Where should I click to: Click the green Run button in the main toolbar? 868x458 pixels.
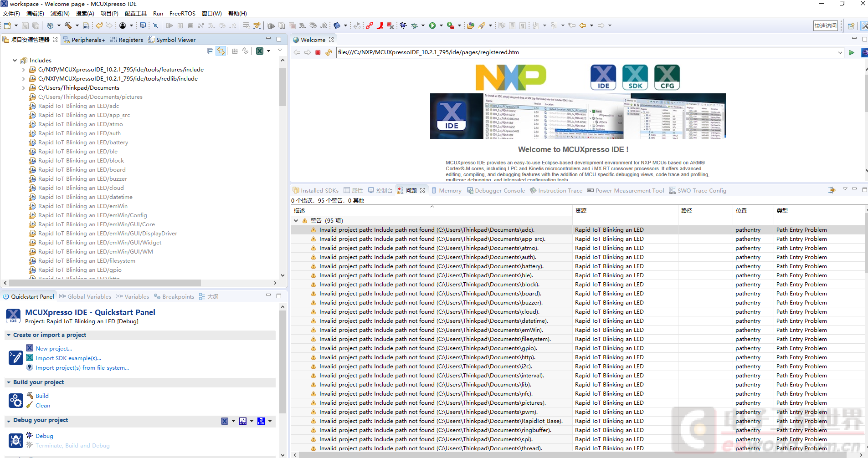click(x=432, y=26)
